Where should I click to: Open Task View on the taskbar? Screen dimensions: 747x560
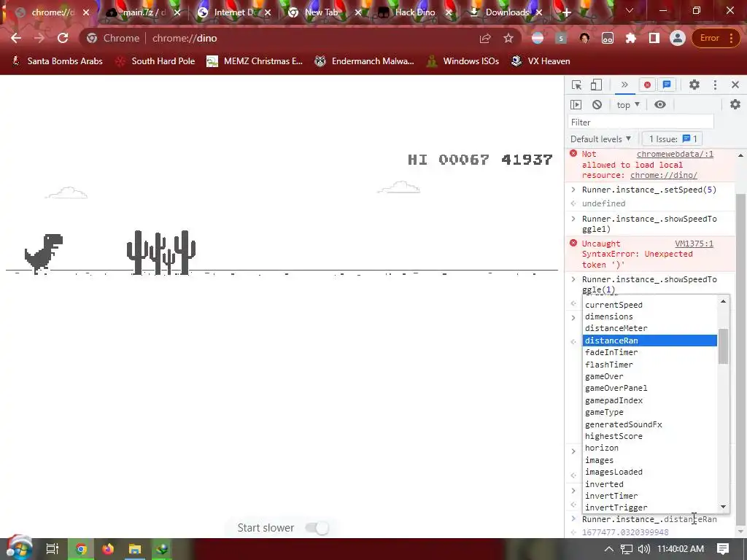[x=52, y=549]
